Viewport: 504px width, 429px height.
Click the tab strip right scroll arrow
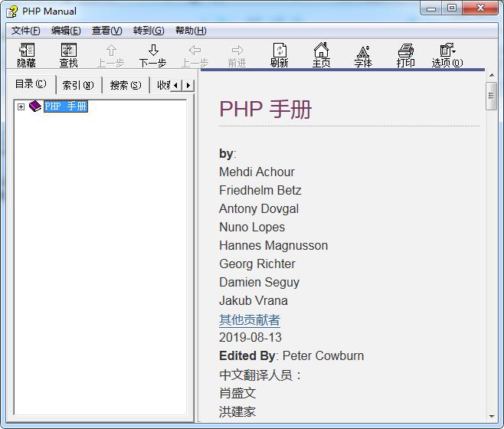[188, 86]
